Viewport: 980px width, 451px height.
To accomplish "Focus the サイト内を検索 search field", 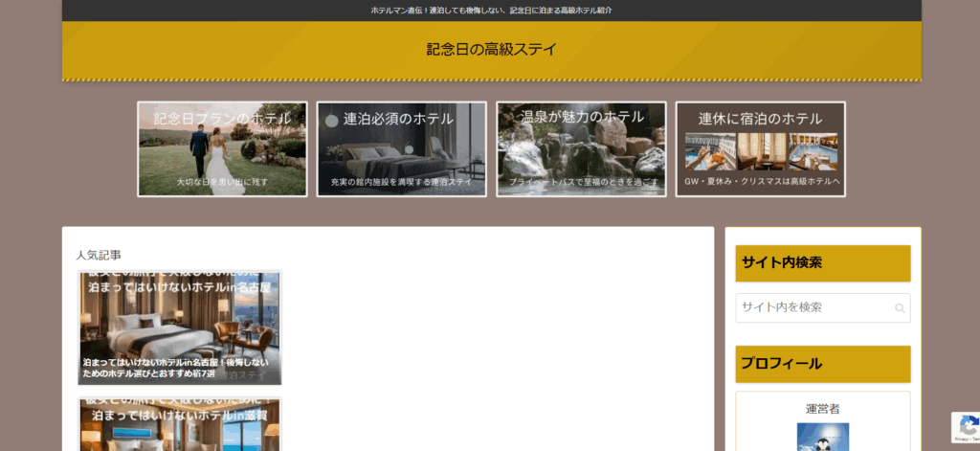I will pyautogui.click(x=813, y=307).
